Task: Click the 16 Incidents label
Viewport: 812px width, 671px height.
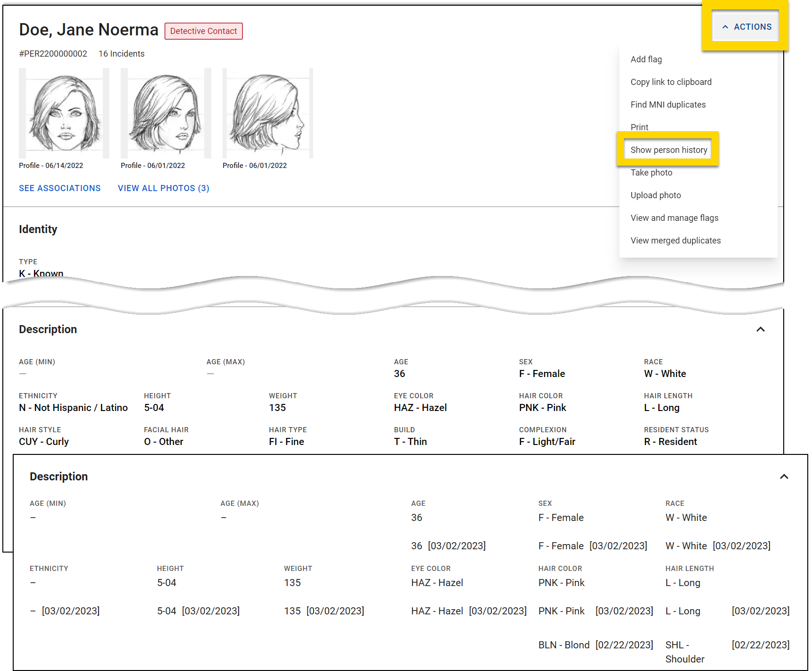Action: click(121, 54)
